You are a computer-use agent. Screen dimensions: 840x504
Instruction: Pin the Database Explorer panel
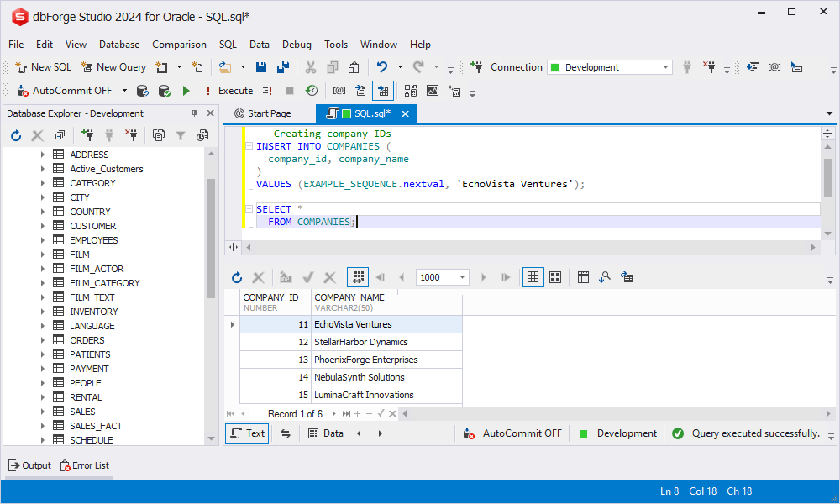point(195,113)
